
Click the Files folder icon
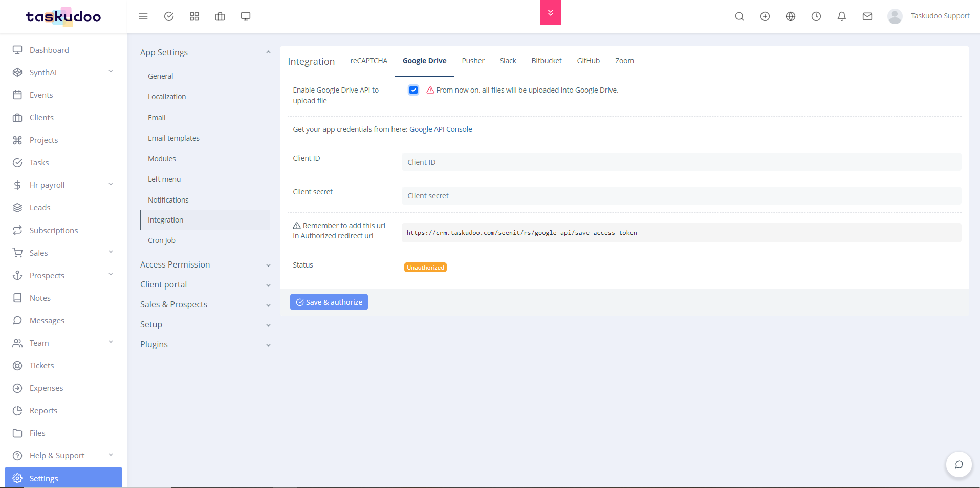click(x=17, y=433)
